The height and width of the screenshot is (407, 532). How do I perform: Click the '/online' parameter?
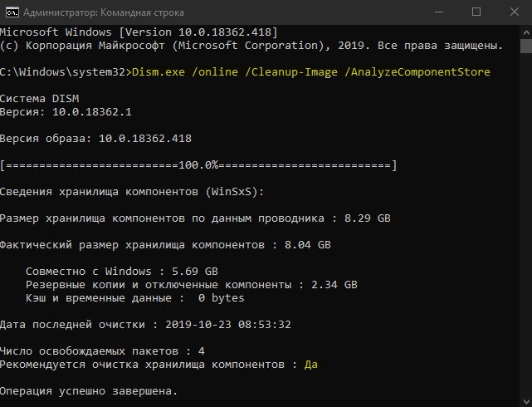(215, 72)
